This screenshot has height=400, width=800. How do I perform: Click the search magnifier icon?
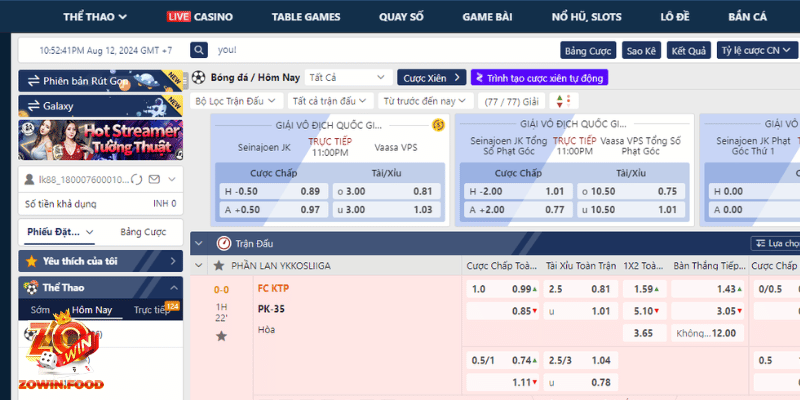point(199,49)
